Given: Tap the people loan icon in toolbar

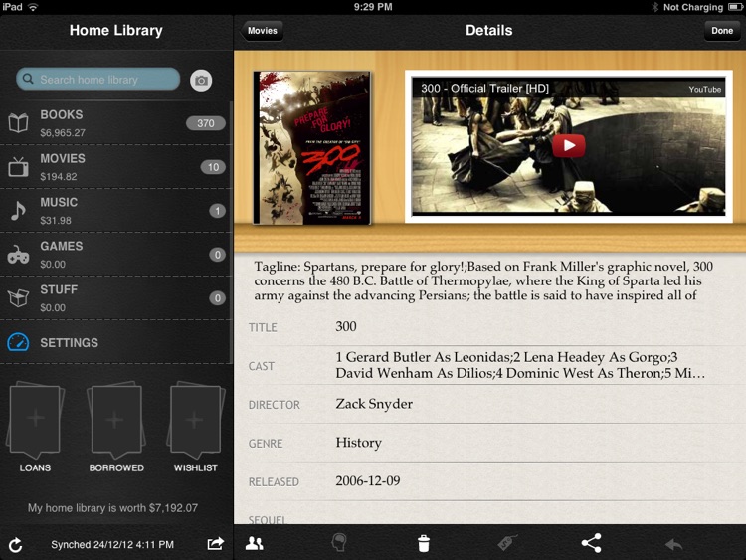Looking at the screenshot, I should tap(254, 543).
